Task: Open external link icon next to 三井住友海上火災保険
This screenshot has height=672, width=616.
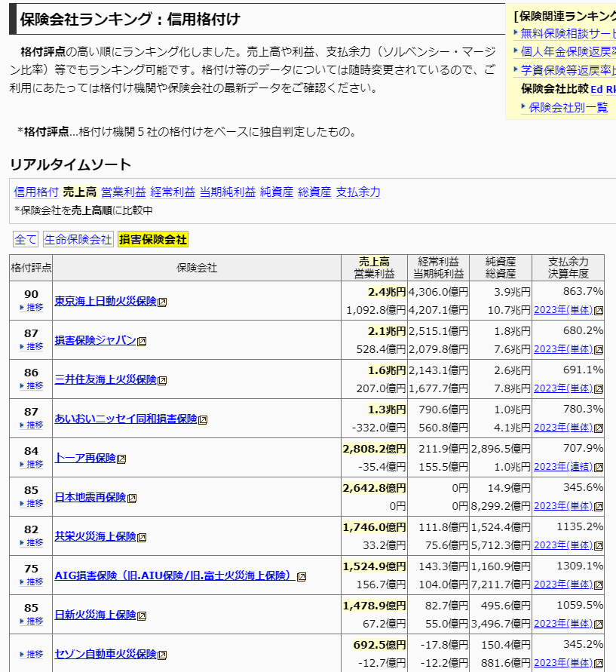Action: [x=162, y=381]
